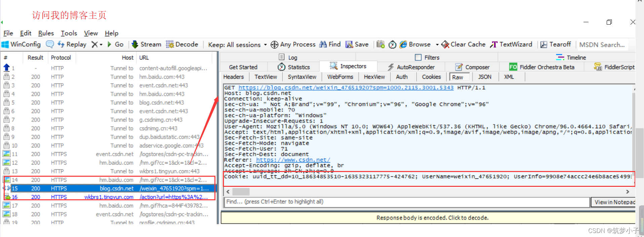Viewport: 644px width, 237px height.
Task: Choose the Any Process target picker
Action: [x=293, y=44]
